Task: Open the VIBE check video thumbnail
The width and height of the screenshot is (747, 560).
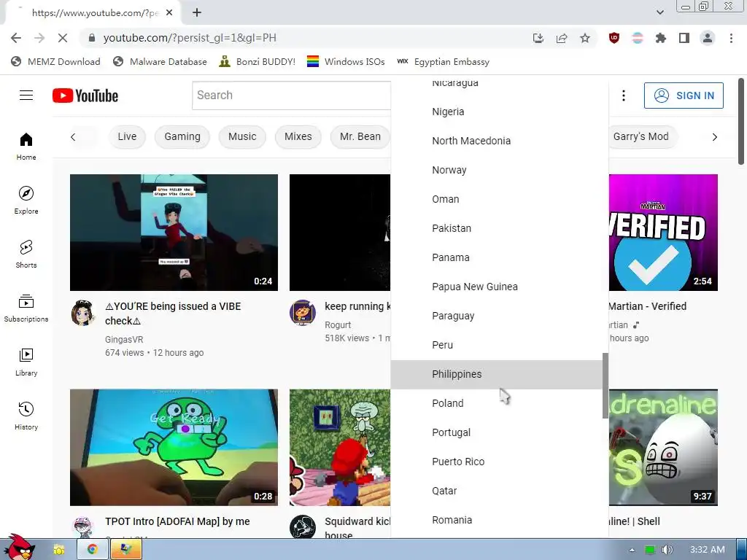Action: click(174, 233)
